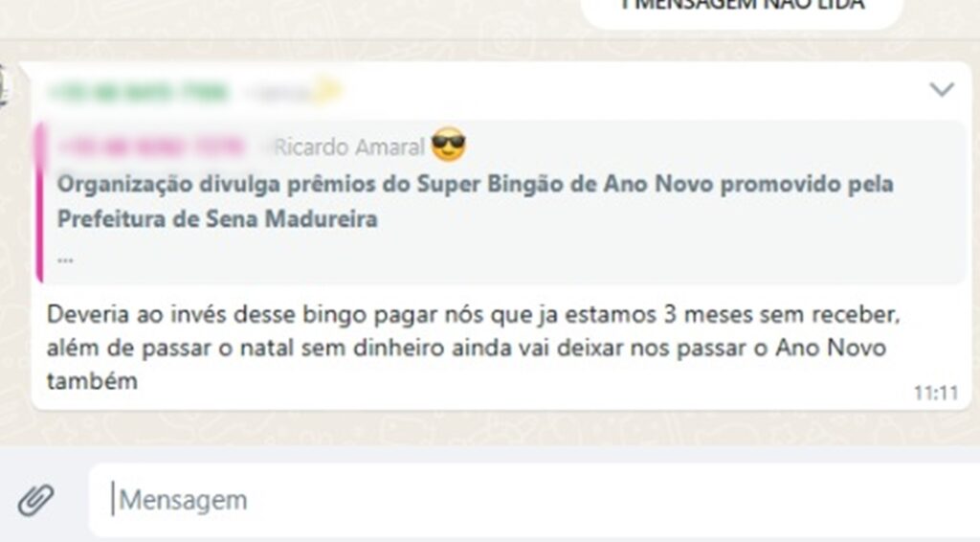Attach a file using the paperclip icon
This screenshot has width=980, height=542.
pyautogui.click(x=35, y=500)
